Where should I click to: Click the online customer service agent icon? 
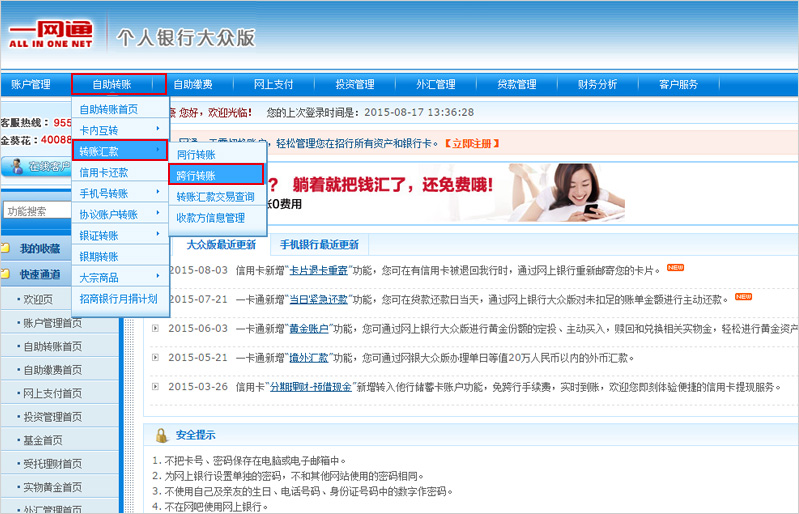click(x=17, y=167)
